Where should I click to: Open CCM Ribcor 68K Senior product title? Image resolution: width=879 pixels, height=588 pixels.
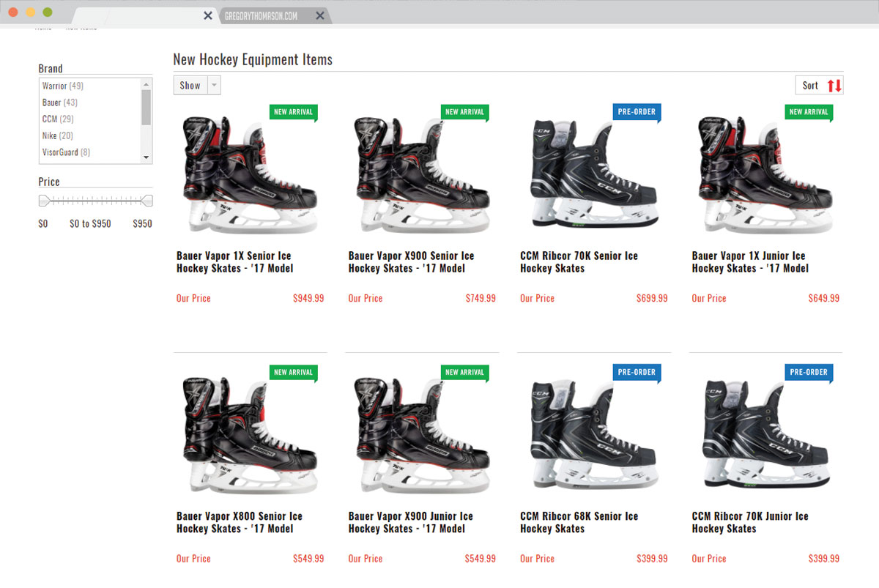point(579,522)
